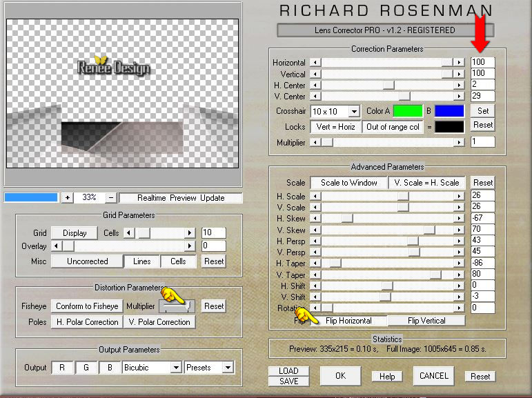Click right arrow of Rotation slider

click(x=459, y=308)
